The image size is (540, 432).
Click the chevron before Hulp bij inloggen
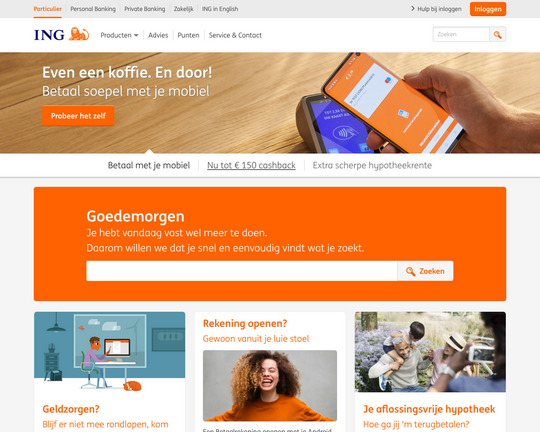(413, 9)
